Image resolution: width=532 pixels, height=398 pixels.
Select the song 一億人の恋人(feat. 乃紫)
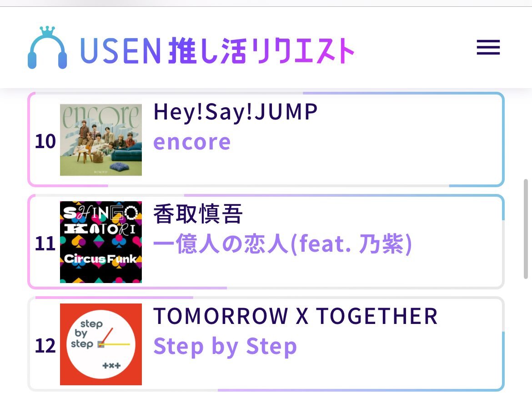tap(283, 244)
